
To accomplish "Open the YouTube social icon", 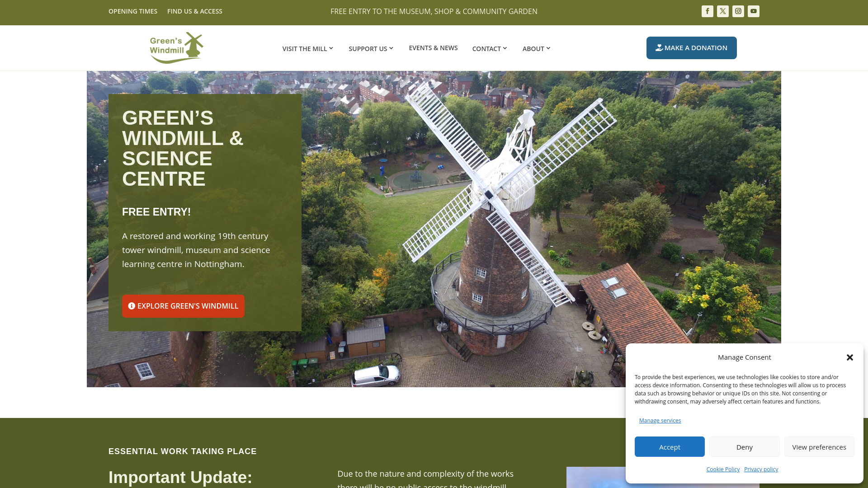I will (754, 11).
